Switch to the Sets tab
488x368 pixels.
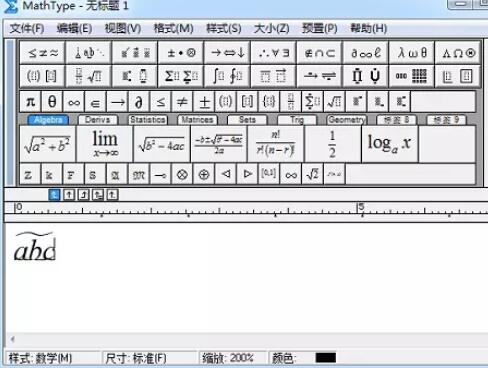(247, 120)
